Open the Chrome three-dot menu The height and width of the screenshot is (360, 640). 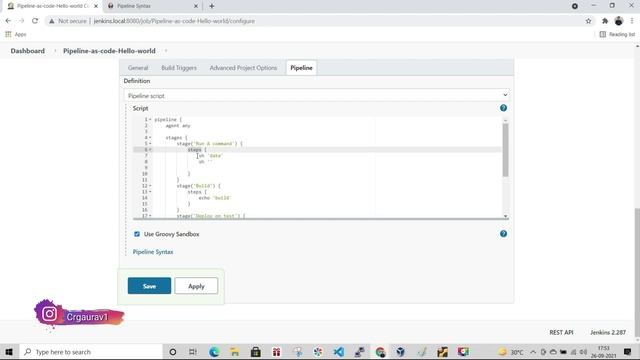632,21
